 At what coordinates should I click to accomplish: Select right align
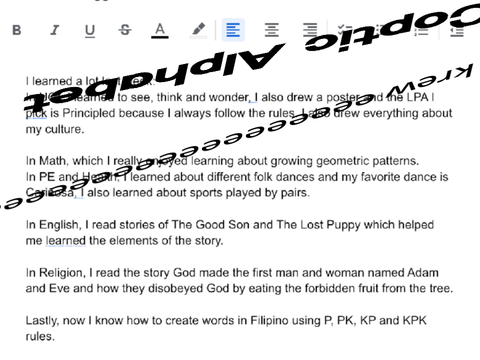[x=310, y=30]
